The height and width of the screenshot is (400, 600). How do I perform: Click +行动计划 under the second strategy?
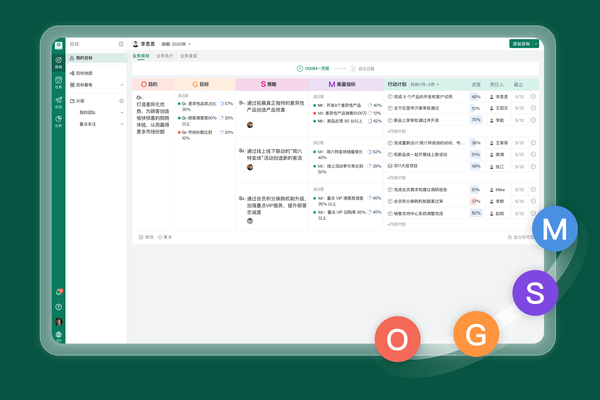click(396, 178)
